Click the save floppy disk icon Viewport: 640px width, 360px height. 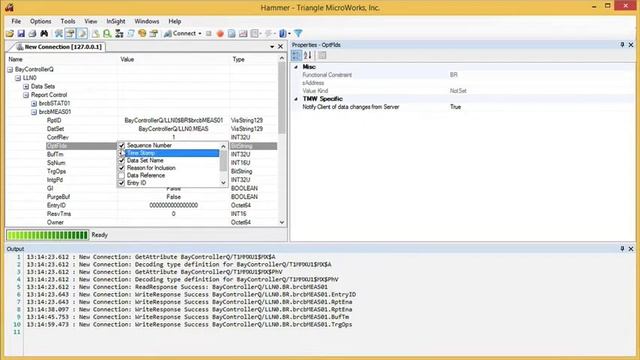21,33
